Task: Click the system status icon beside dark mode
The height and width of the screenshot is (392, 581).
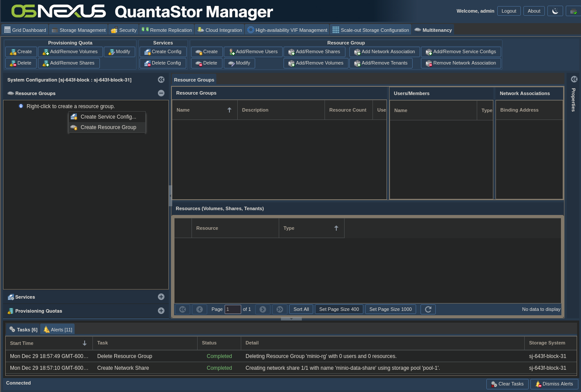Action: [x=573, y=11]
